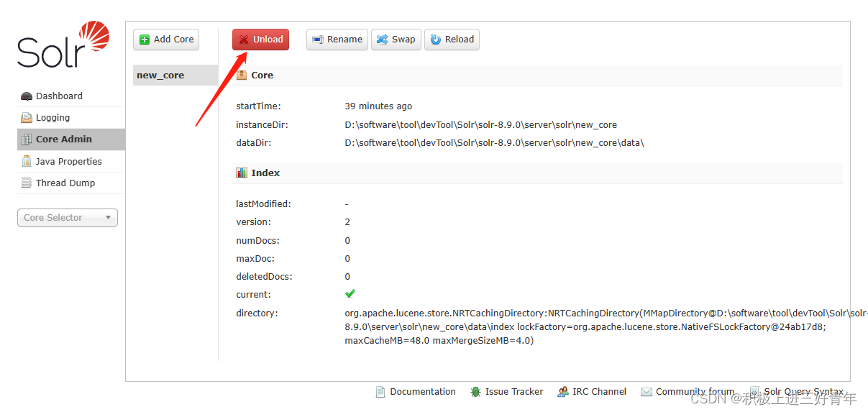The width and height of the screenshot is (868, 412).
Task: Click the "instanceDir:" label
Action: click(262, 124)
